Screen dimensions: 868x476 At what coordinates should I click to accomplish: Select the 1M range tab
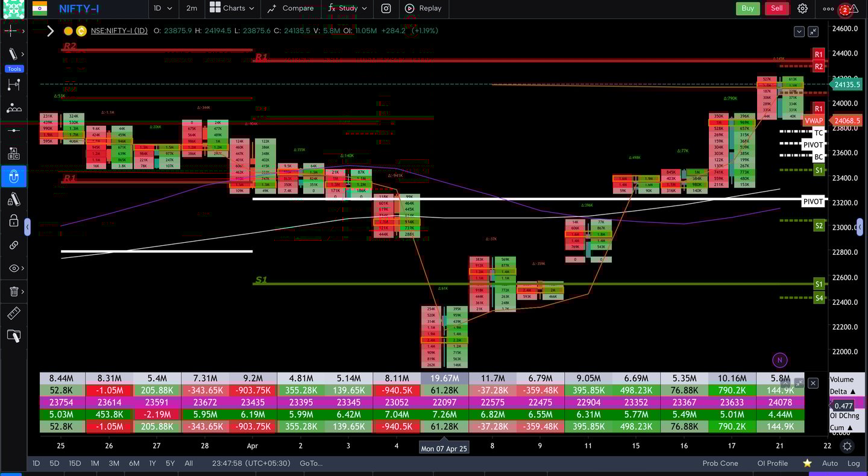95,463
